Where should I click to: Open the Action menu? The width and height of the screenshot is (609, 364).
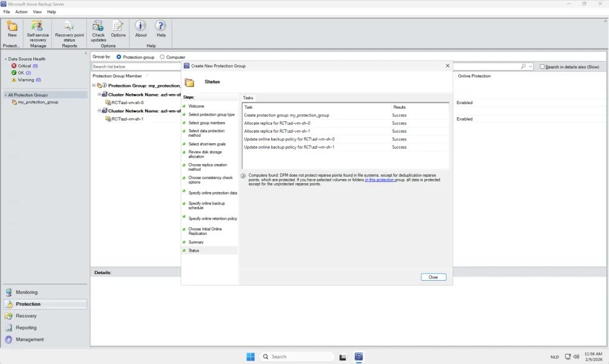(21, 12)
